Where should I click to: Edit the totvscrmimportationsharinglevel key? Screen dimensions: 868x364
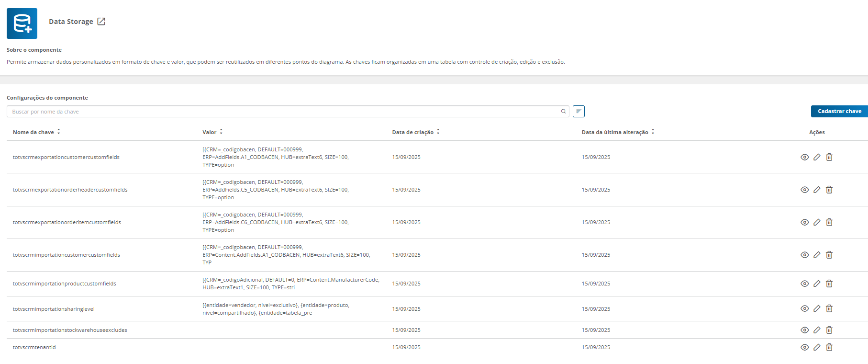pyautogui.click(x=817, y=309)
